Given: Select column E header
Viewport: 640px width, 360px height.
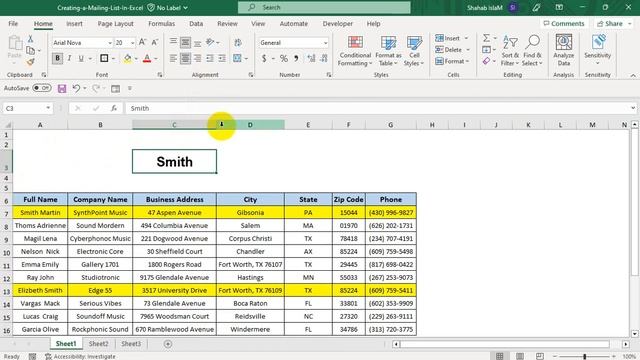Looking at the screenshot, I should (x=308, y=125).
